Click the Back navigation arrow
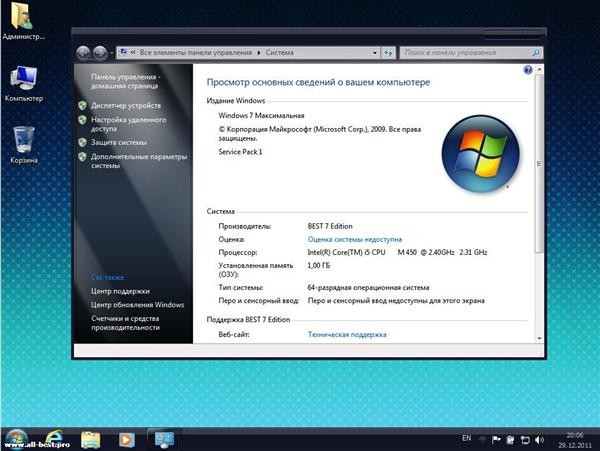The width and height of the screenshot is (600, 451). (x=83, y=53)
